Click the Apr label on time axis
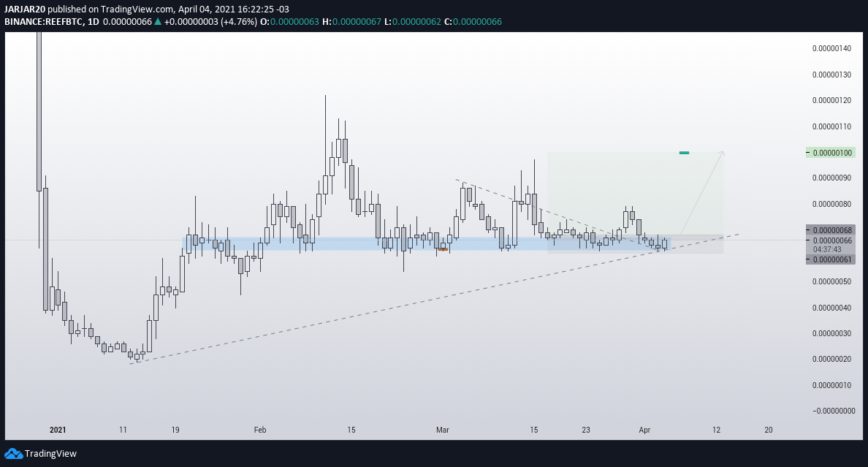This screenshot has height=467, width=868. (644, 430)
